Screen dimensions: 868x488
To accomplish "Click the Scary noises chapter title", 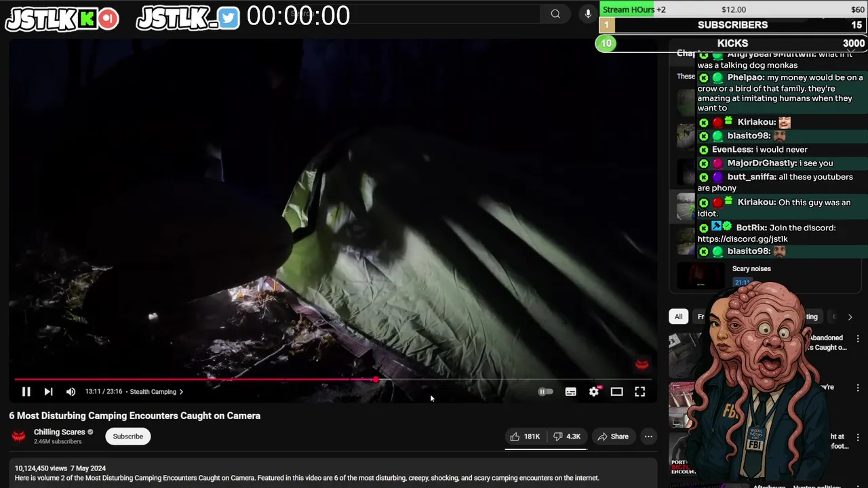I will pos(751,269).
